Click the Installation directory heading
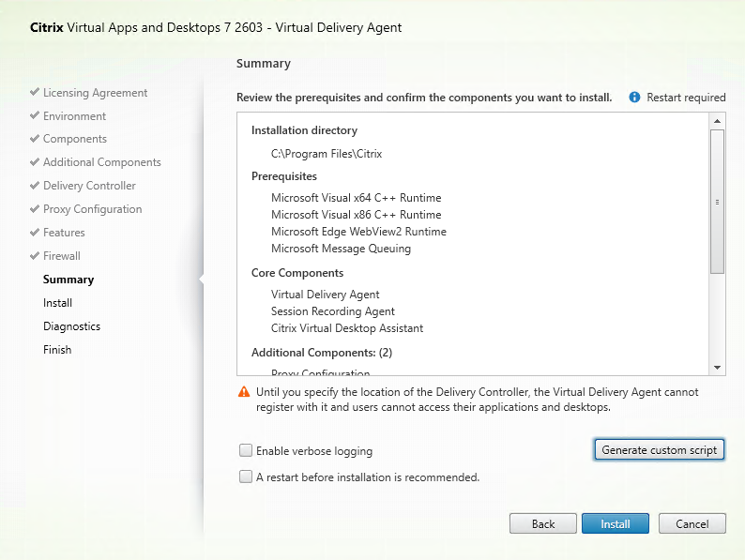 pyautogui.click(x=304, y=130)
